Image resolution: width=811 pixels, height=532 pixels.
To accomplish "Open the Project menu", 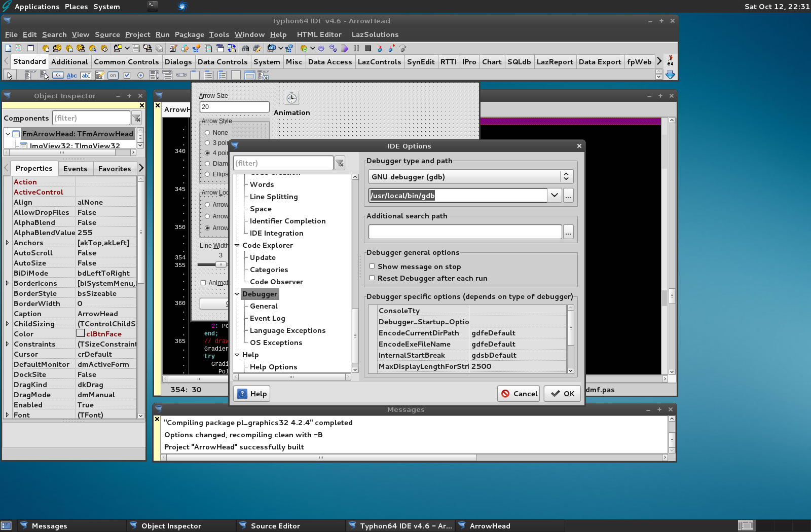I will coord(137,34).
